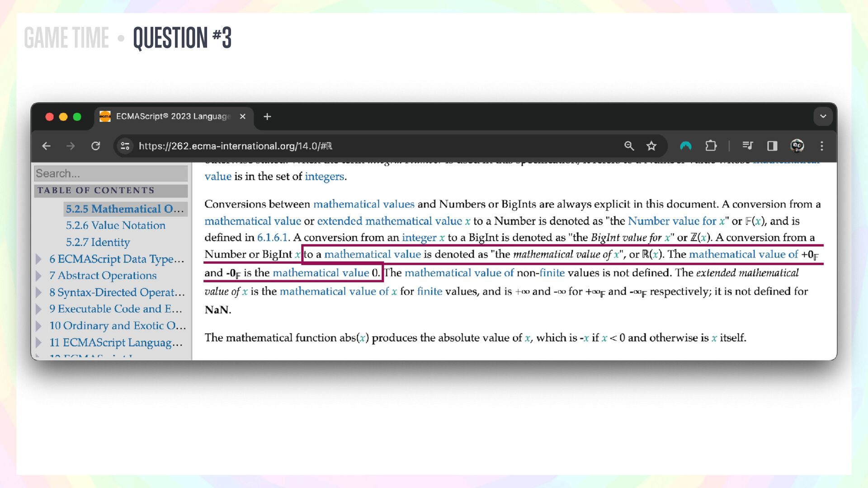Expand the tab search dropdown
This screenshot has width=868, height=488.
coord(823,117)
